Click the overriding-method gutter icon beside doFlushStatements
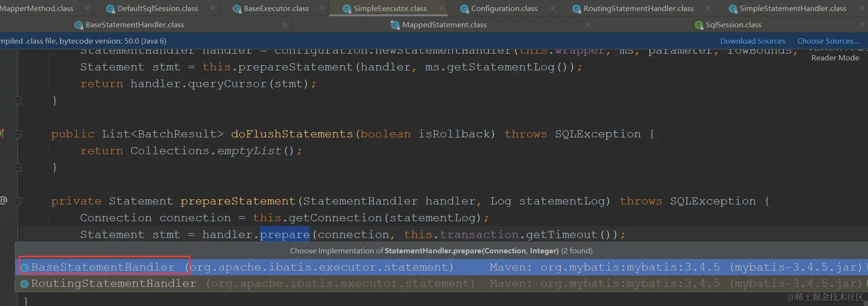 (2, 134)
